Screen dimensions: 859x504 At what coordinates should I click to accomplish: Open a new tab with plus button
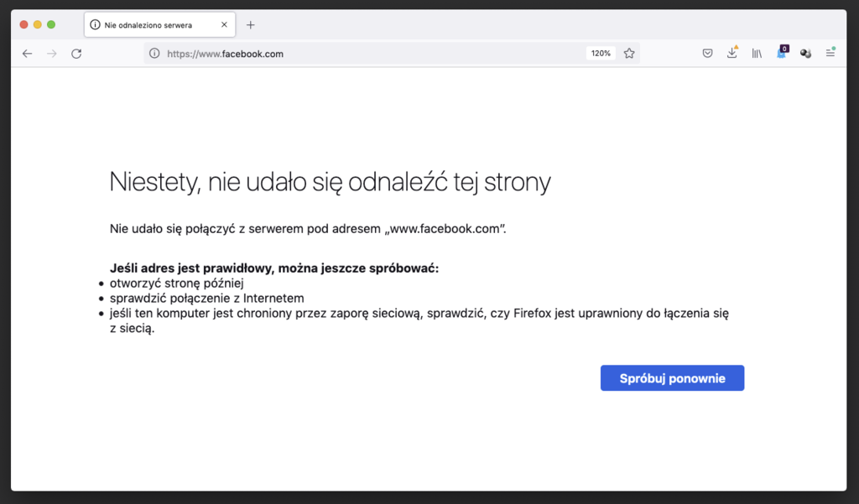[x=250, y=25]
